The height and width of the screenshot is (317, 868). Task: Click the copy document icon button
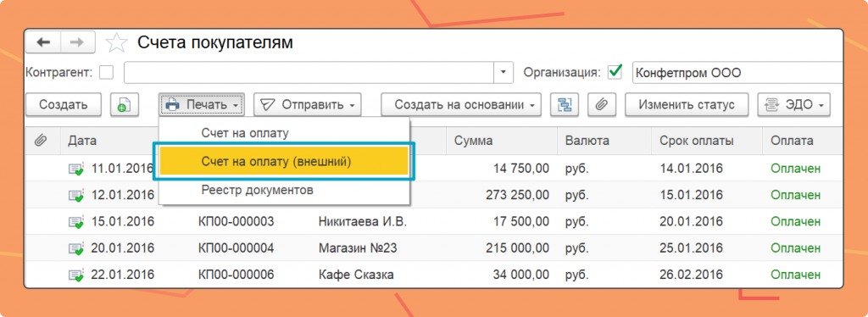click(x=124, y=104)
